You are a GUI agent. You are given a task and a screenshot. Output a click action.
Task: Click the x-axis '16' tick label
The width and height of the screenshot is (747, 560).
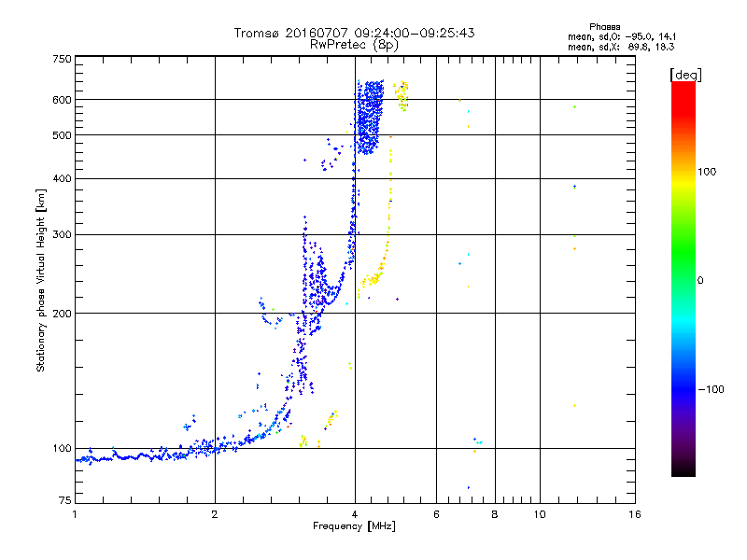click(x=635, y=514)
